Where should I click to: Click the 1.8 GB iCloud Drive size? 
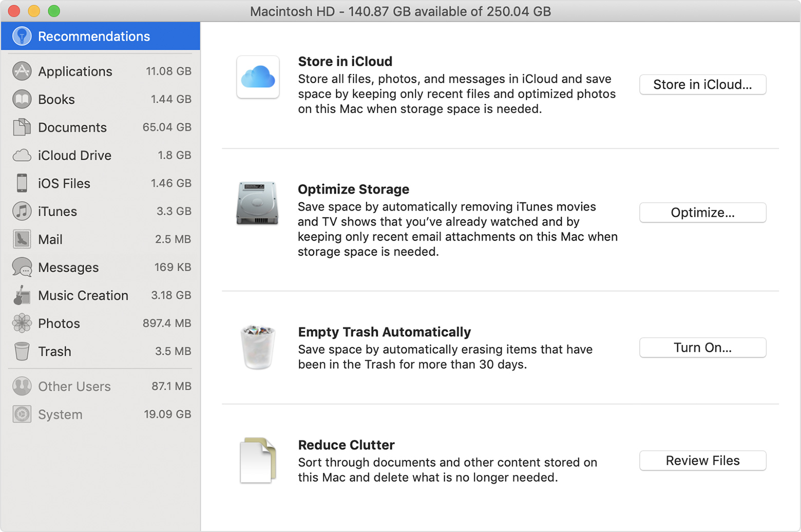point(175,155)
